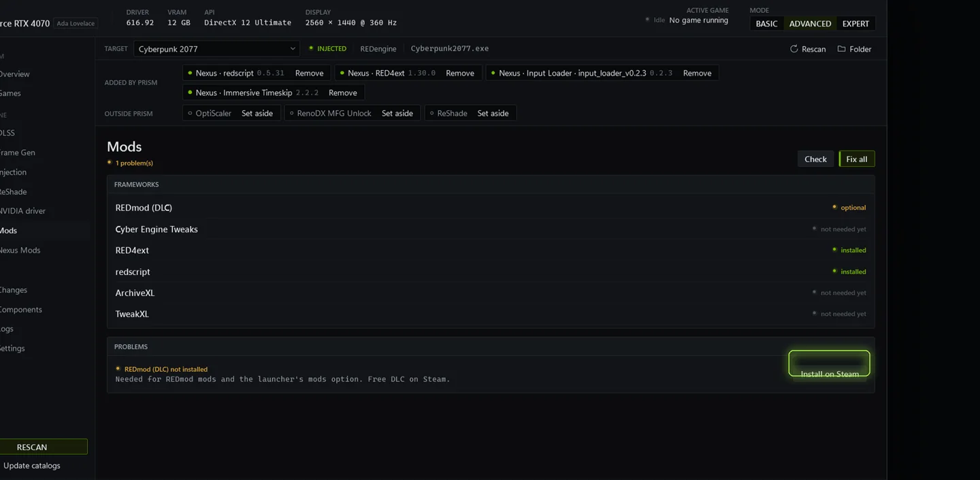Select the RED4ext framework row

pyautogui.click(x=491, y=251)
